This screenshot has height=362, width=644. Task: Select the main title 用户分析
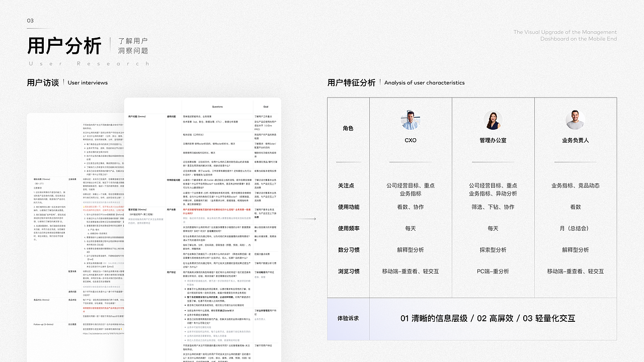[64, 46]
